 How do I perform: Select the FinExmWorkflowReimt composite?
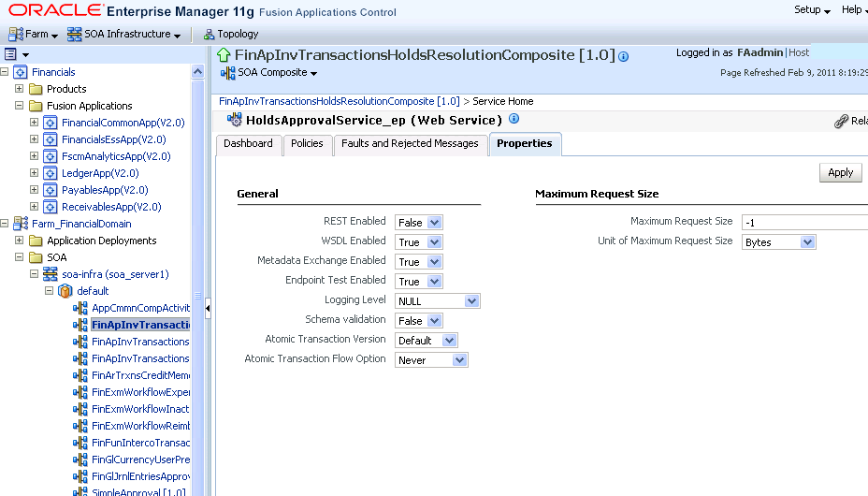(x=140, y=426)
